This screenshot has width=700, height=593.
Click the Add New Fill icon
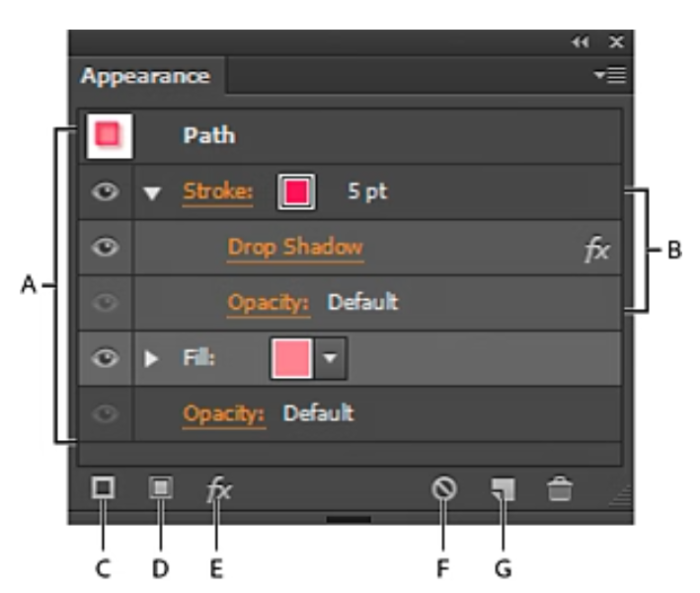pos(161,487)
